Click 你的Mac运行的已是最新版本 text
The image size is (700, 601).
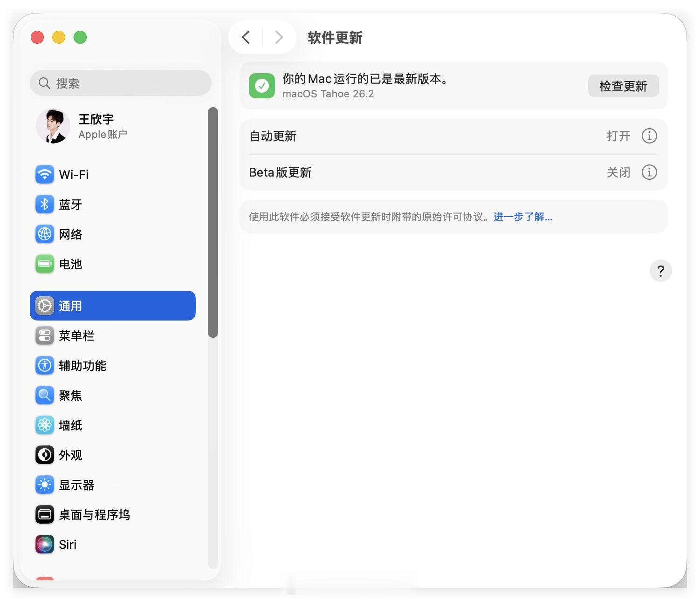(x=365, y=79)
